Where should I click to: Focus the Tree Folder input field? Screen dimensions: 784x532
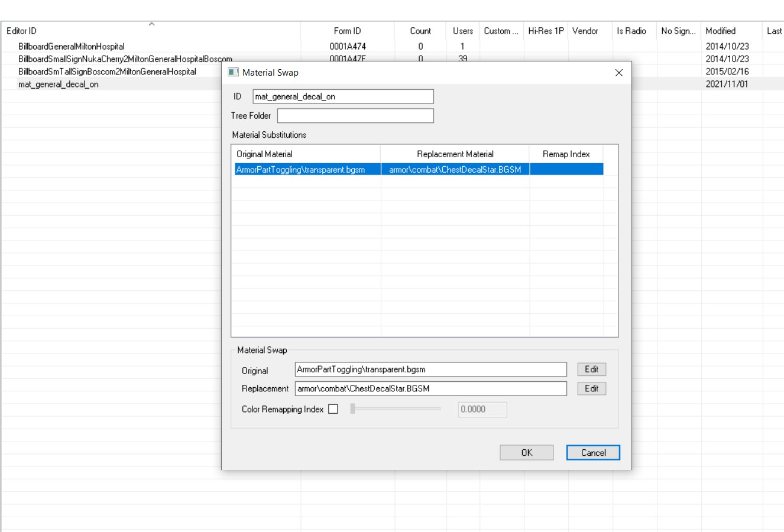[x=355, y=116]
